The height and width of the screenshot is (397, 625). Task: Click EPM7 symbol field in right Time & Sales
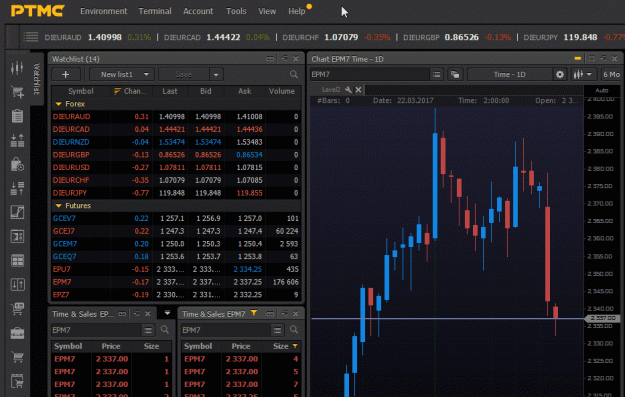coord(226,330)
